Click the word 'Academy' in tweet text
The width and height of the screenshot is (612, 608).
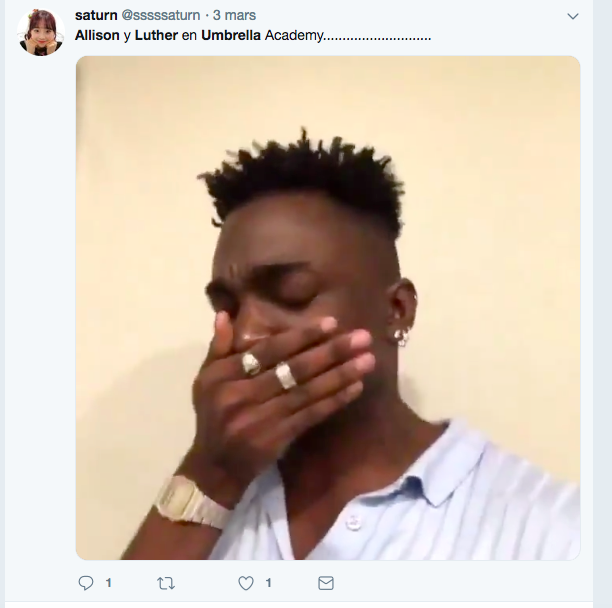click(x=294, y=36)
